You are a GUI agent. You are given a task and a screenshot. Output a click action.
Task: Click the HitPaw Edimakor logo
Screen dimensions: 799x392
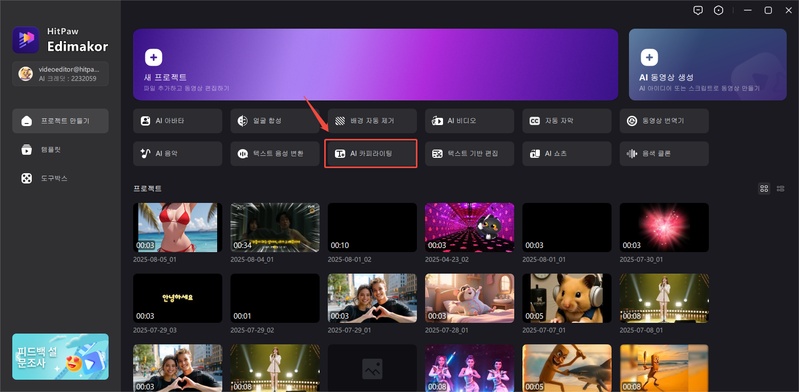[26, 40]
